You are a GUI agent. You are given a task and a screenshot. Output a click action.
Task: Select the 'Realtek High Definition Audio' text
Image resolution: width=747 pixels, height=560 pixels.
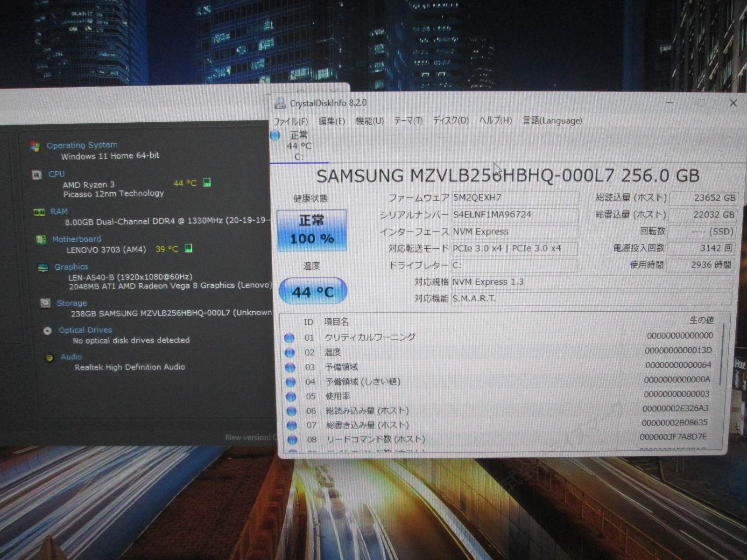(x=130, y=367)
